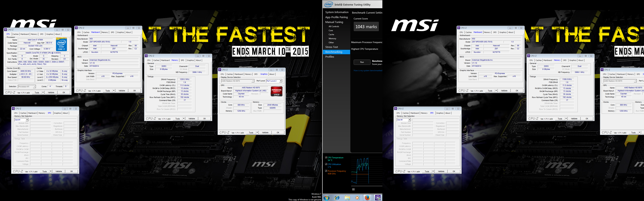This screenshot has width=644, height=201.
Task: Open Graphics tab in window showing 1199.8 MHz
Action: point(573,60)
